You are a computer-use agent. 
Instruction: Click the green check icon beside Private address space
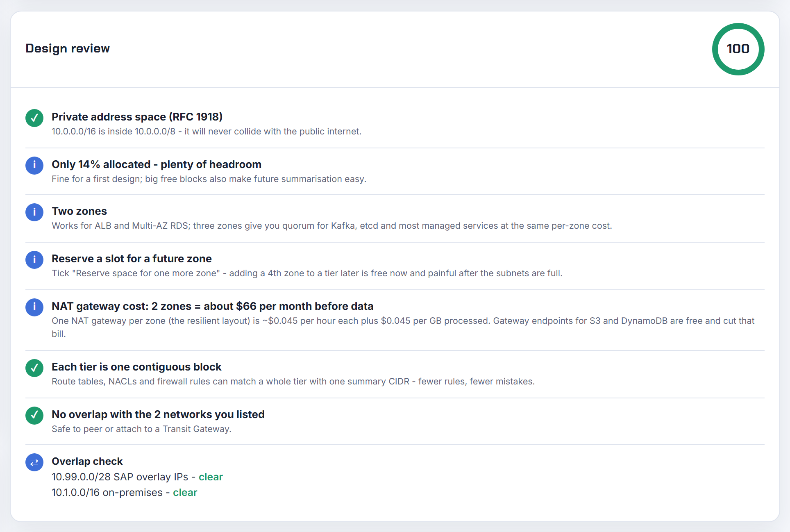pos(34,118)
